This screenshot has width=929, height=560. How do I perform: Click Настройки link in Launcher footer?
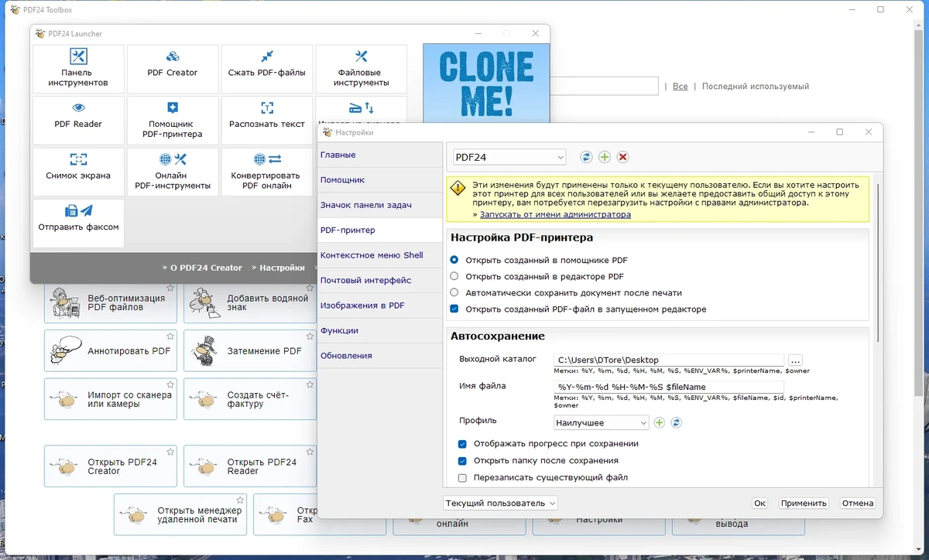tap(281, 268)
